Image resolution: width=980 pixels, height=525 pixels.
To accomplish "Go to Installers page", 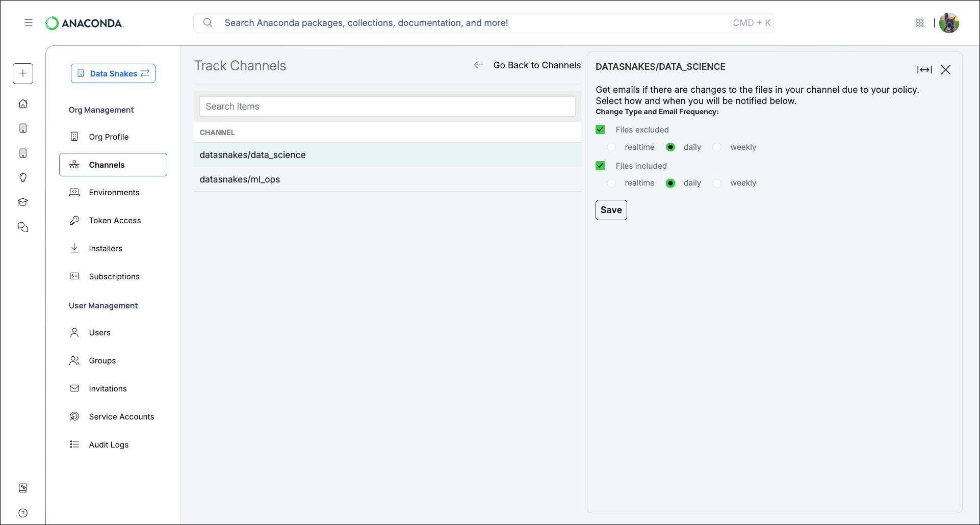I will [x=113, y=248].
